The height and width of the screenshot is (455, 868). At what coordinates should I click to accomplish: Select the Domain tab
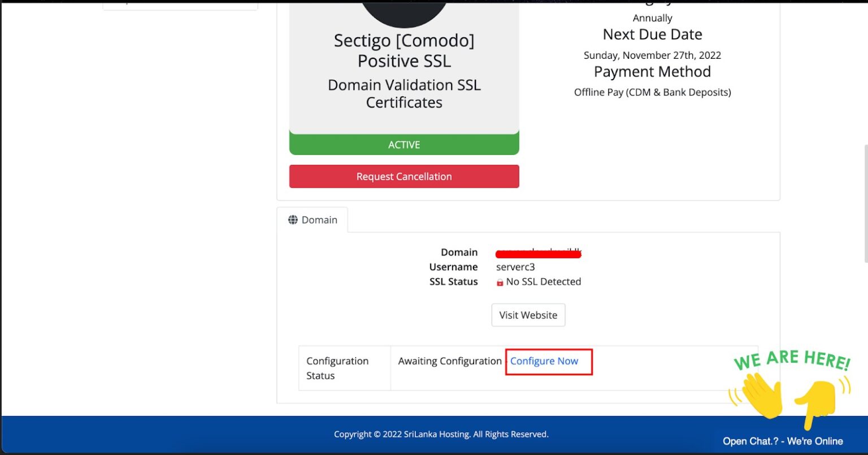(313, 220)
